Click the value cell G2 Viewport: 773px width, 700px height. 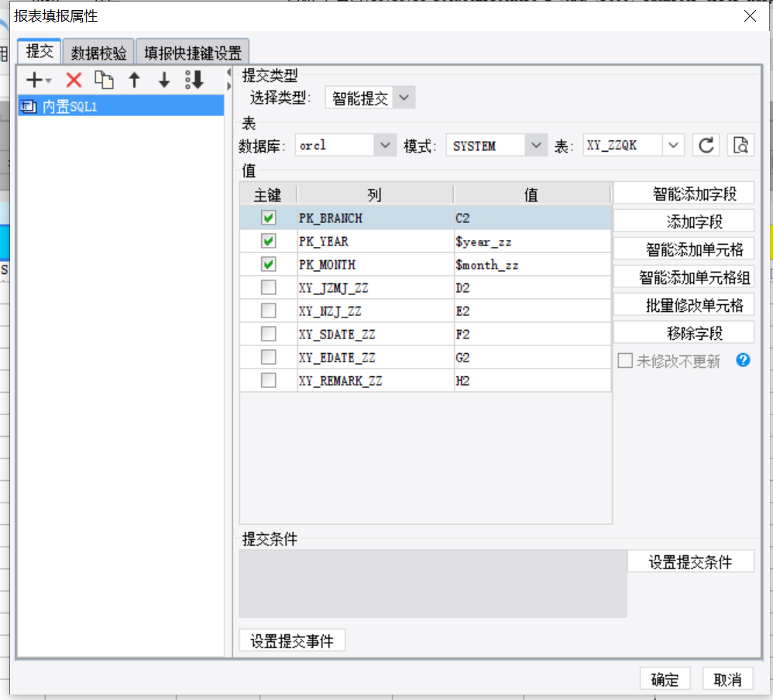[x=532, y=357]
